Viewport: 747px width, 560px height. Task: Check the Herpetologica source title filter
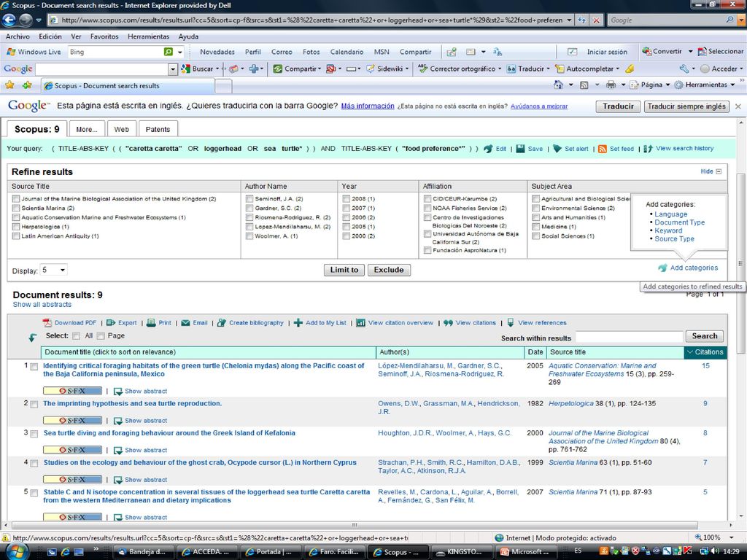16,227
